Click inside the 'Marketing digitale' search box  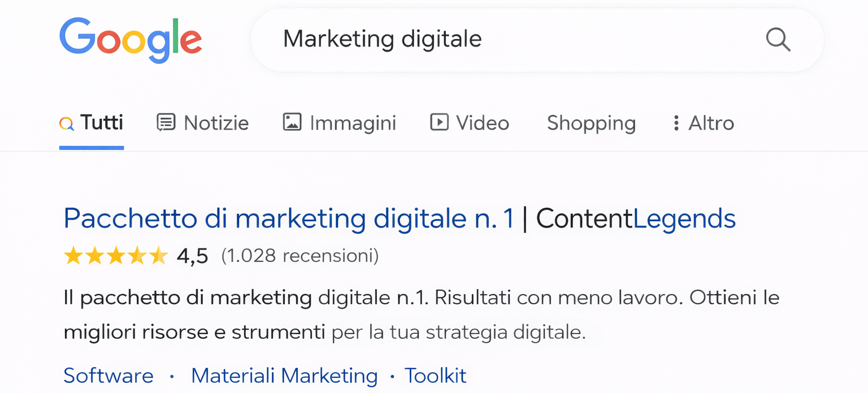coord(509,40)
